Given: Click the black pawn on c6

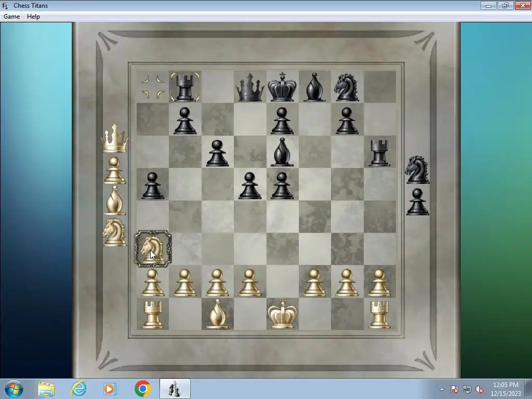Looking at the screenshot, I should (217, 153).
